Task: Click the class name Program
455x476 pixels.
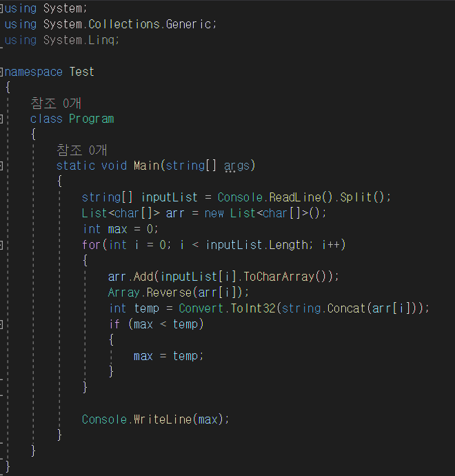Action: 91,119
